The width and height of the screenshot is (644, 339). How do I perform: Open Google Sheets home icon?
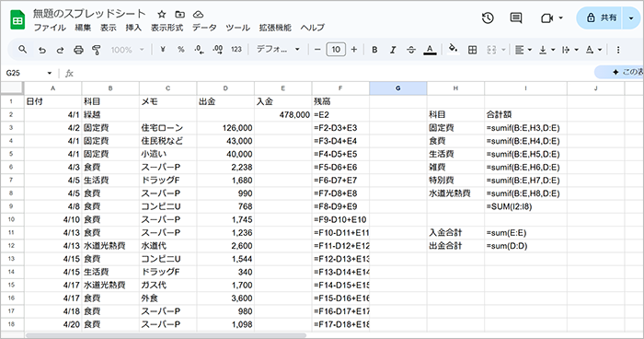pyautogui.click(x=17, y=20)
